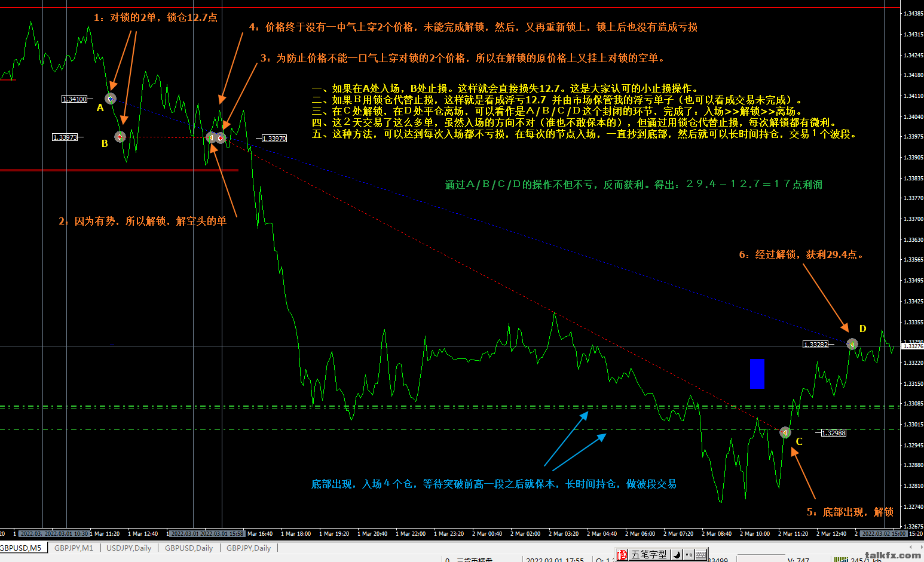Select annotation '2：因为有势，所以解锁，解空头的单'
Viewport: 924px width, 562px height.
pyautogui.click(x=143, y=222)
